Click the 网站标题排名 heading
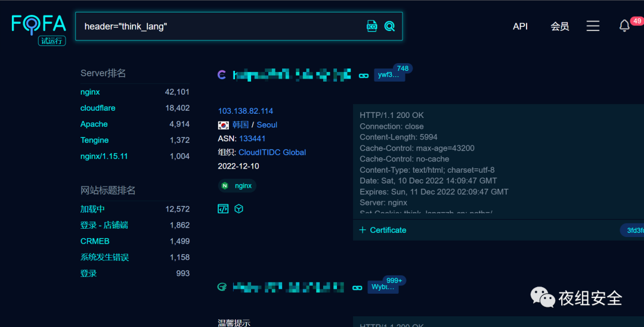Viewport: 644px width, 327px height. pyautogui.click(x=107, y=191)
